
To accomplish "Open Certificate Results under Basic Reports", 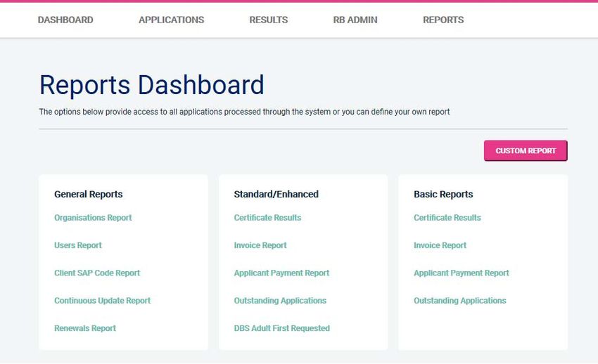I will click(447, 218).
